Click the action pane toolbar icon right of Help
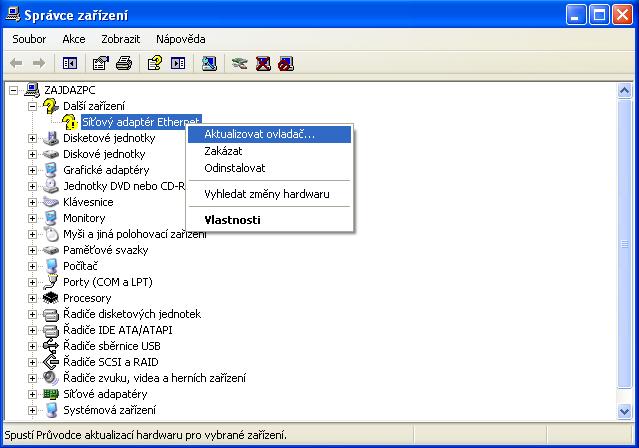The width and height of the screenshot is (639, 448). coord(178,63)
